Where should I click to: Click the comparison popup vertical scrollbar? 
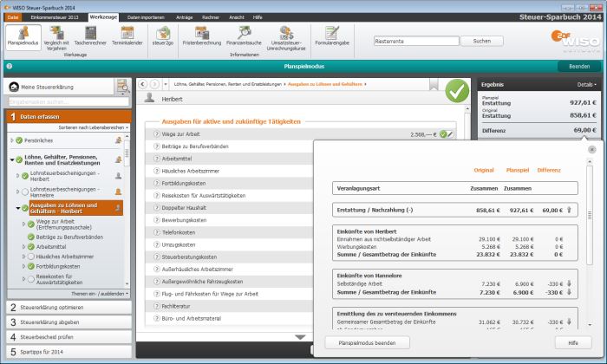[x=590, y=215]
